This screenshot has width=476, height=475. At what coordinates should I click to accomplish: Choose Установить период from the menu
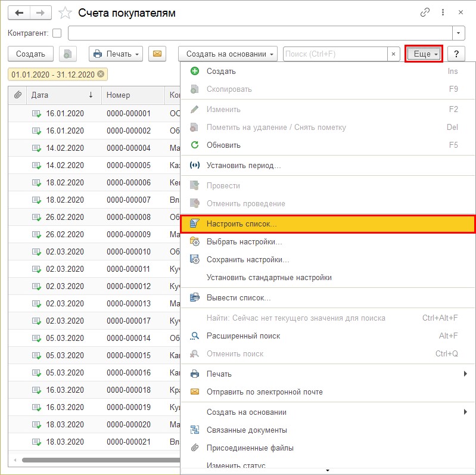pos(243,165)
